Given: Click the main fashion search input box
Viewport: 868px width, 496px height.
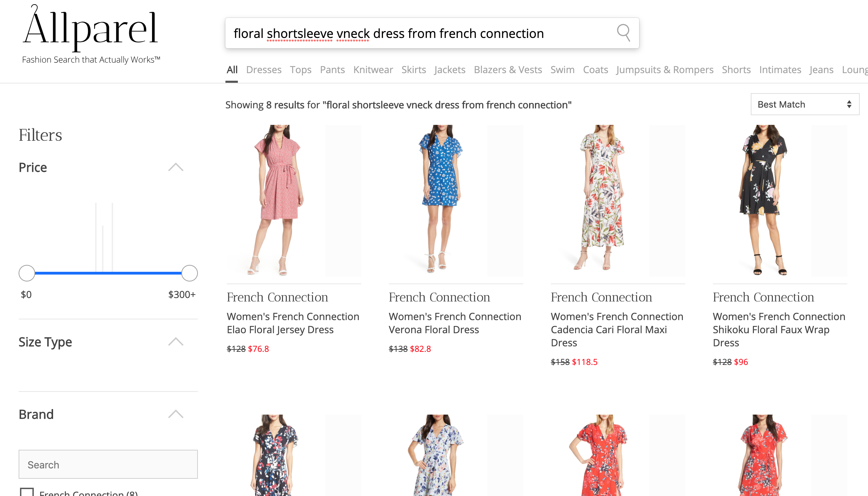Looking at the screenshot, I should click(414, 33).
